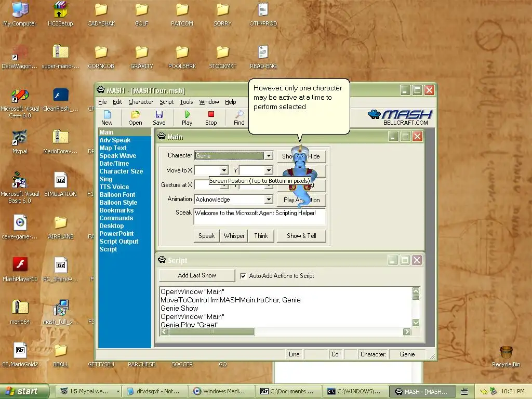Click the Whisper button
This screenshot has width=532, height=399.
pyautogui.click(x=234, y=236)
